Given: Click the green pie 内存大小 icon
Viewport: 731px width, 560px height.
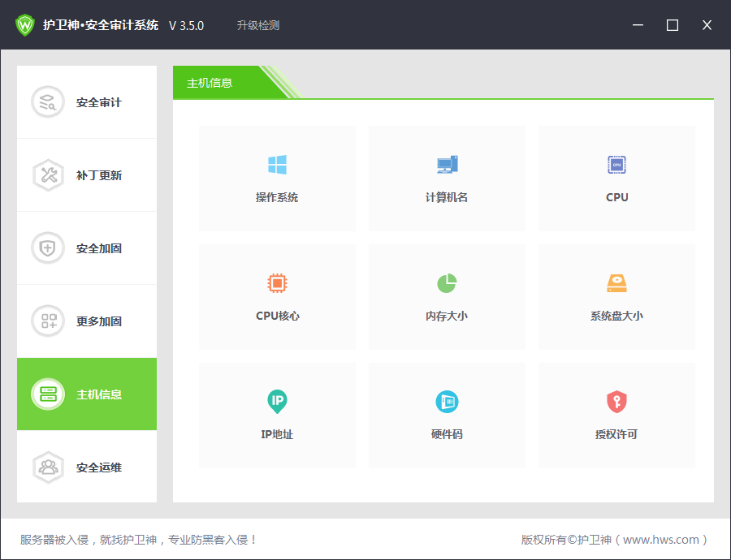Looking at the screenshot, I should pyautogui.click(x=447, y=282).
